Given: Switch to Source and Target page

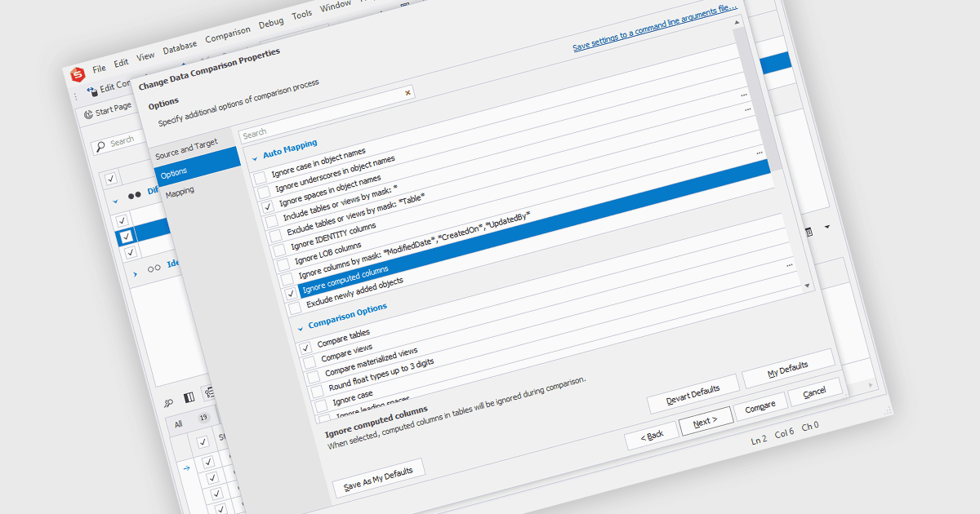Looking at the screenshot, I should [186, 149].
